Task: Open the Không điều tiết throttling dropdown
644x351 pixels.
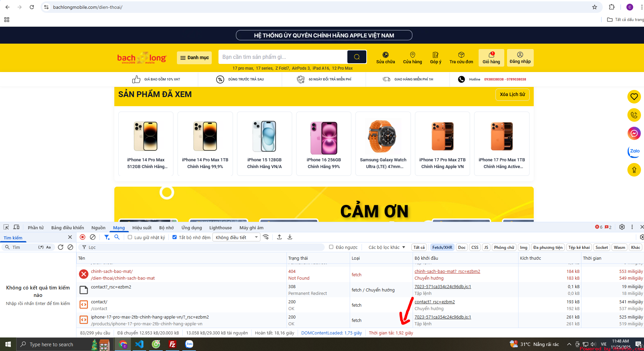Action: tap(236, 237)
